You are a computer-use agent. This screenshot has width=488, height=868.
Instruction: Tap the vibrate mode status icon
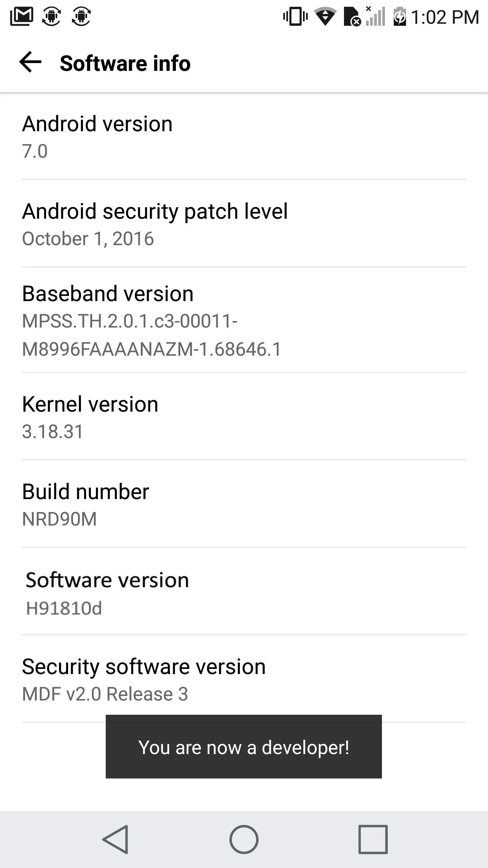pyautogui.click(x=296, y=16)
